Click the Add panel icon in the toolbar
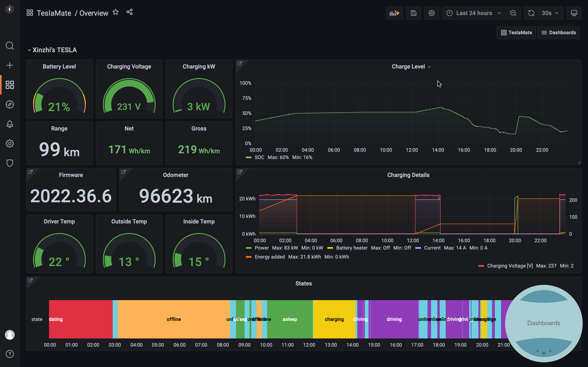 coord(394,13)
